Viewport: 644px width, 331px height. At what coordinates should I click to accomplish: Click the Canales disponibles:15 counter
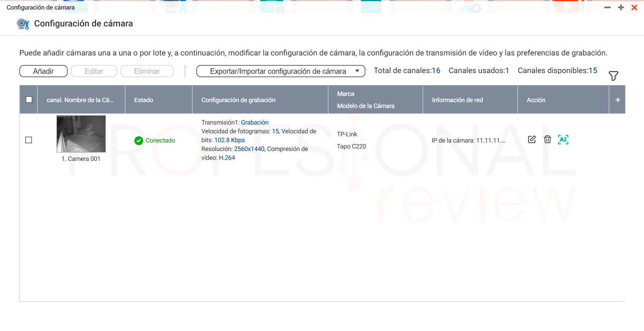coord(557,71)
